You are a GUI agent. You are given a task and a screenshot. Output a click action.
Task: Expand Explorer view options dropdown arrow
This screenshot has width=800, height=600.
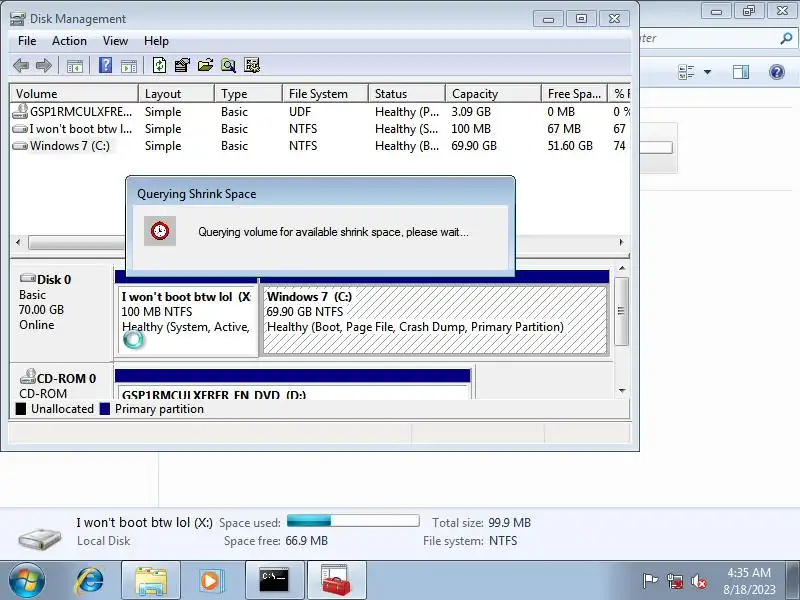pos(708,72)
